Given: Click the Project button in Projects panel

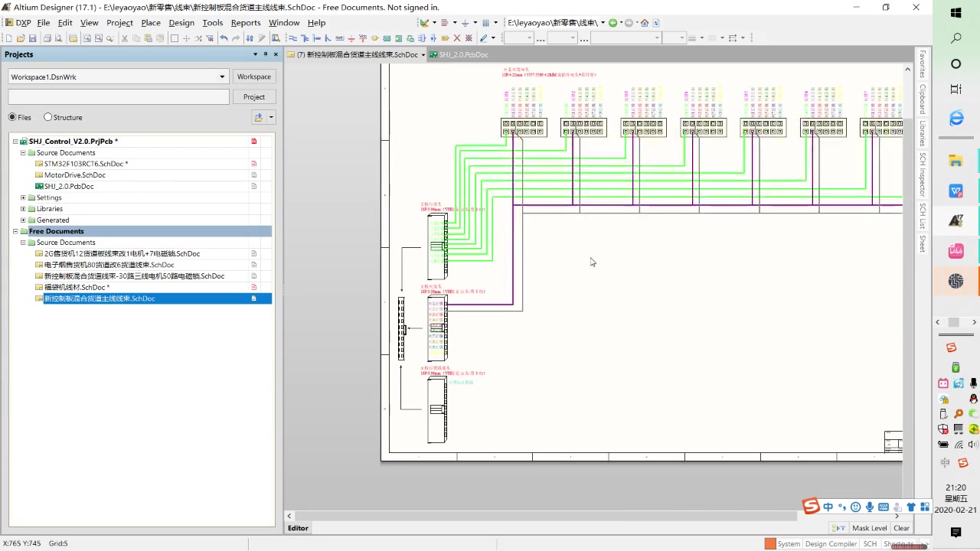Looking at the screenshot, I should 253,96.
